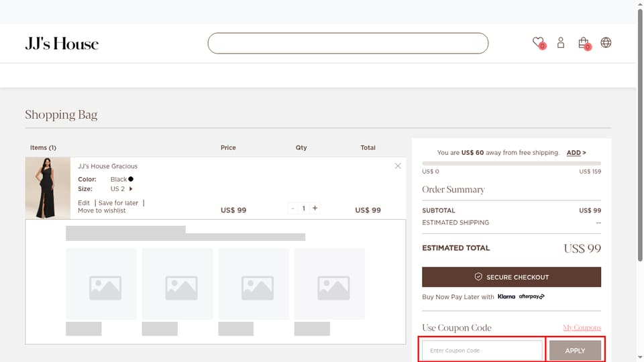The width and height of the screenshot is (644, 362).
Task: Click the Edit link for the item
Action: click(x=84, y=202)
